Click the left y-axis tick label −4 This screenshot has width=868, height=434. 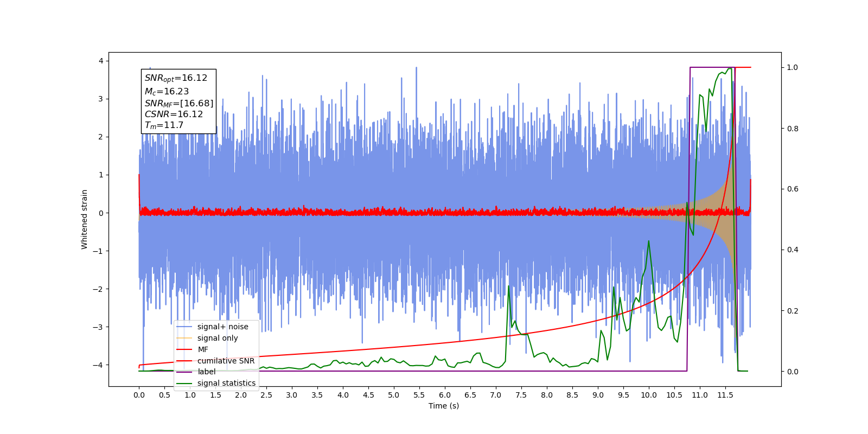[98, 365]
